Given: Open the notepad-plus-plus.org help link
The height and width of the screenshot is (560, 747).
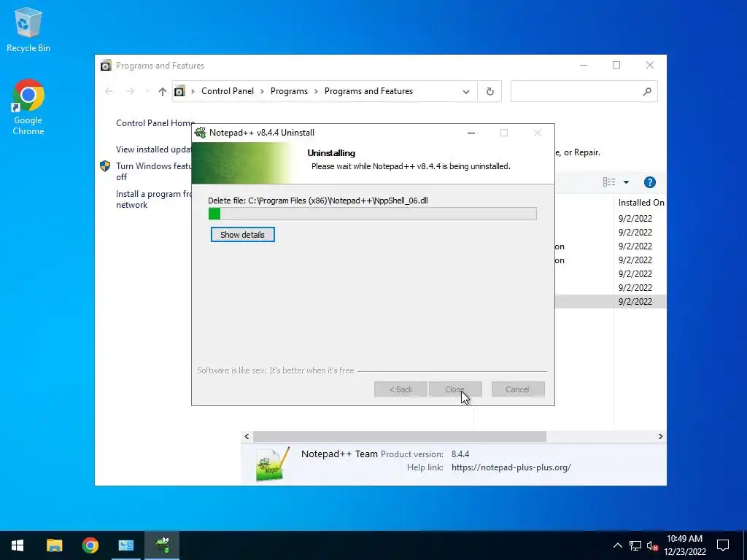Looking at the screenshot, I should tap(511, 467).
